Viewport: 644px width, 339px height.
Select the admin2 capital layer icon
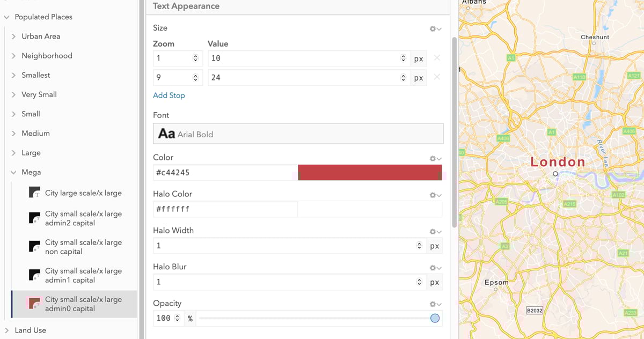35,218
